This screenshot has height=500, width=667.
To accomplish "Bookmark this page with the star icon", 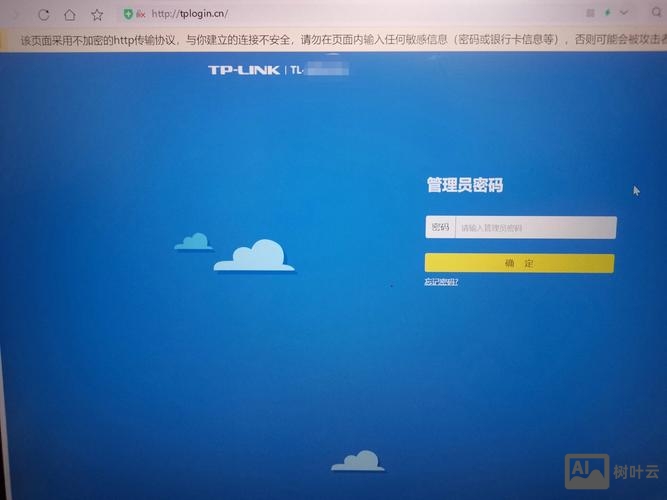I will (x=97, y=15).
